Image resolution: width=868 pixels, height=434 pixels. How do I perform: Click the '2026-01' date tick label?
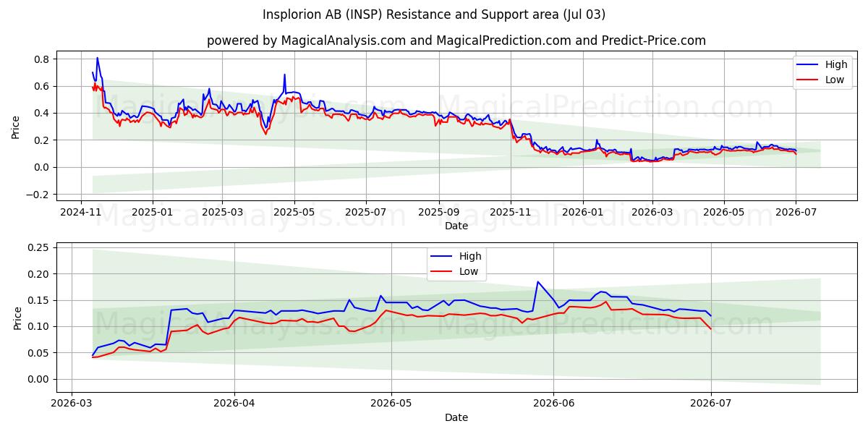tap(582, 212)
